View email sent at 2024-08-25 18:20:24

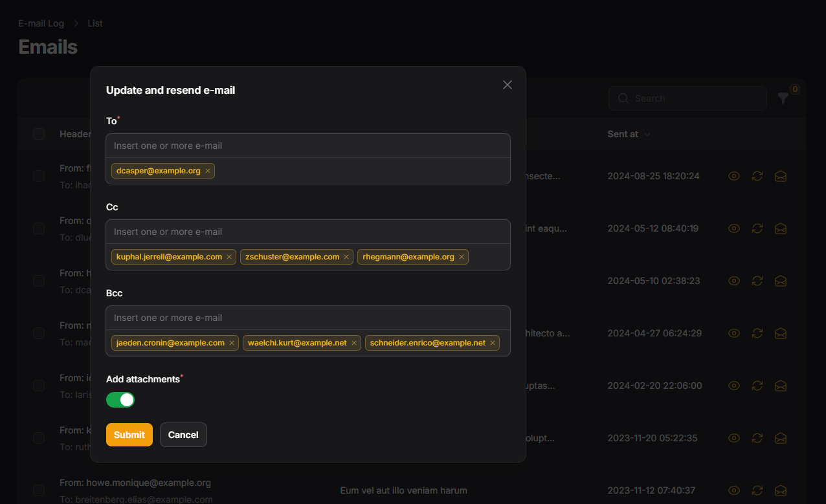[734, 176]
